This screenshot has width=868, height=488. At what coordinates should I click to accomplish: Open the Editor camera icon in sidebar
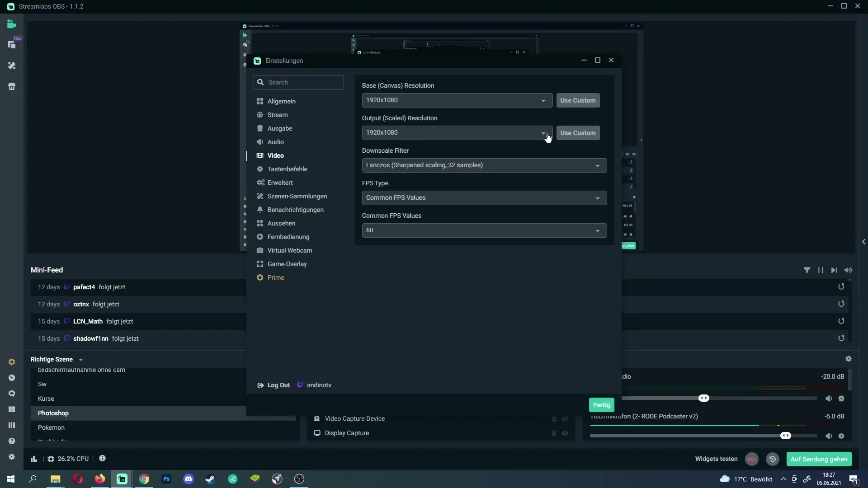tap(12, 24)
